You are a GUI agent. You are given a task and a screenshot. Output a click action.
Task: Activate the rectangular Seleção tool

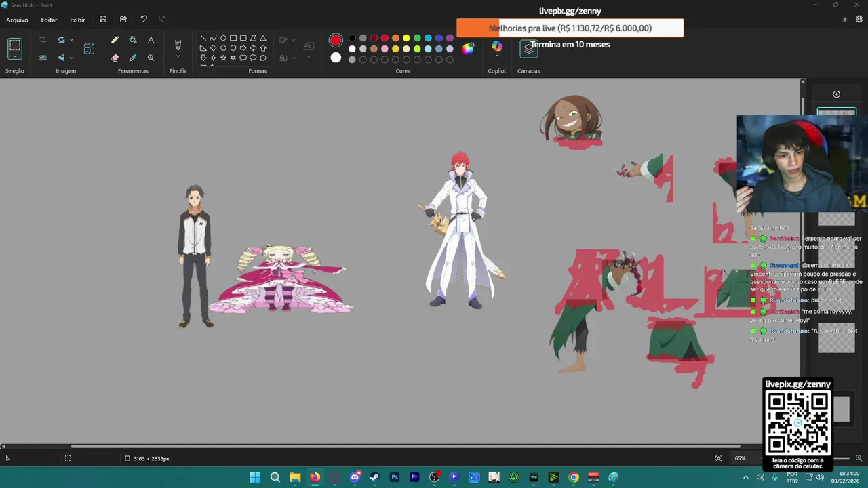[x=15, y=47]
